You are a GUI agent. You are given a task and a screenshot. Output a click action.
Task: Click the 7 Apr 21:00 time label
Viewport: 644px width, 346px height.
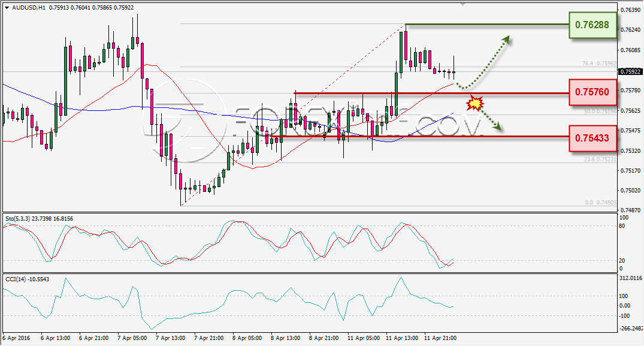(209, 338)
